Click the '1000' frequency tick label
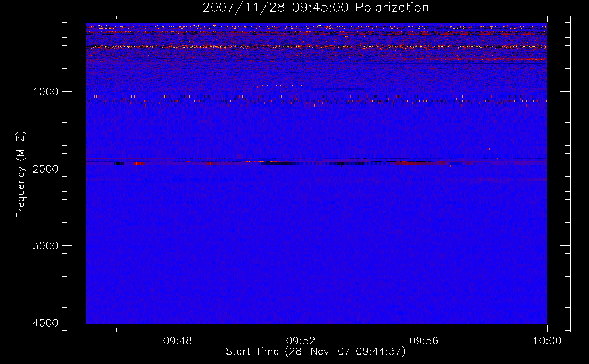The width and height of the screenshot is (589, 364). tap(46, 91)
